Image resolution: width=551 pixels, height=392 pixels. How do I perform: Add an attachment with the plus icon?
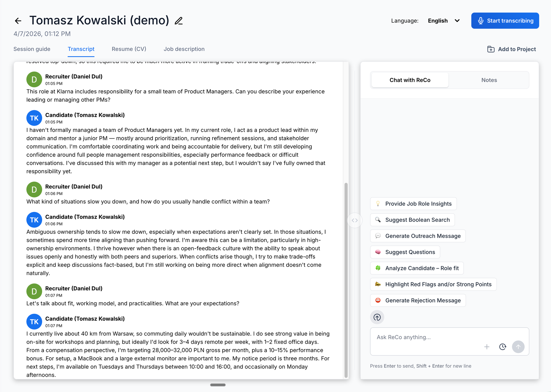(x=487, y=347)
